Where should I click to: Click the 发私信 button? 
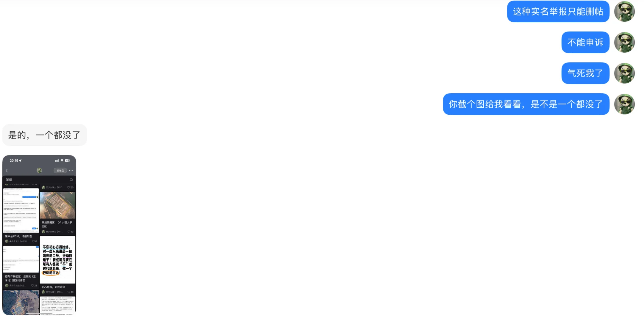tap(60, 170)
